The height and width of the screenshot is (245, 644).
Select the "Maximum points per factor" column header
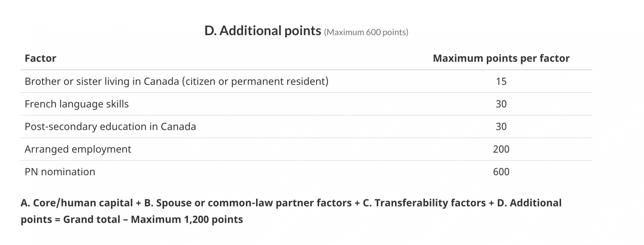(501, 58)
